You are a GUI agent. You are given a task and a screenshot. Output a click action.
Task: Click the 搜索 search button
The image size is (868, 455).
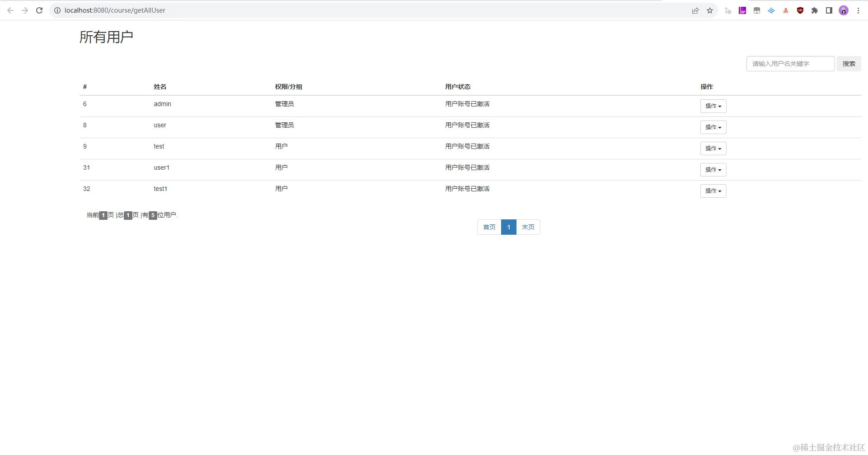[x=849, y=64]
